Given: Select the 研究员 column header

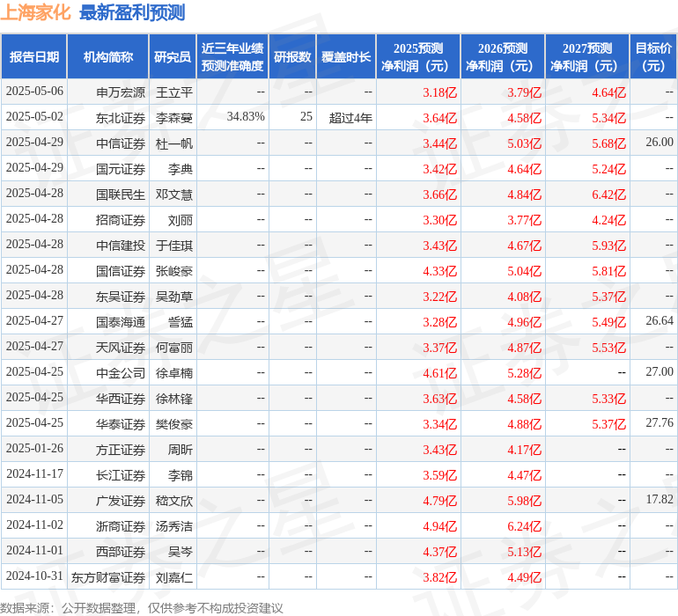Looking at the screenshot, I should coord(173,57).
